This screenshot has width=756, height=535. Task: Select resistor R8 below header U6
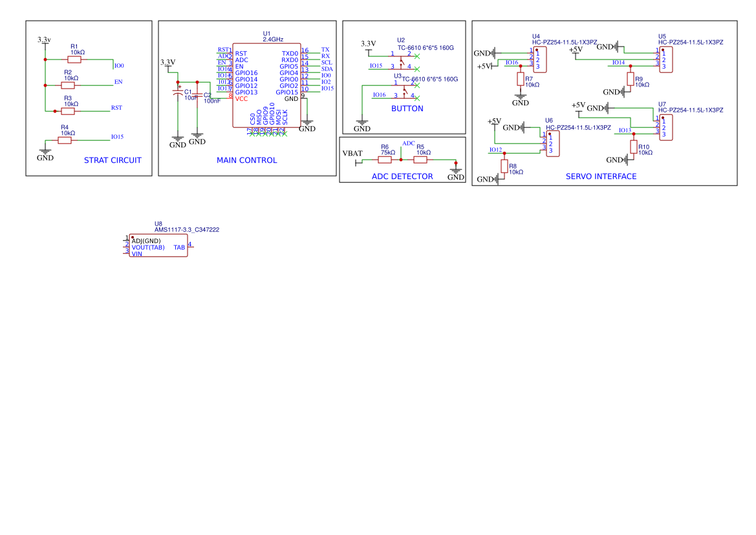click(504, 167)
